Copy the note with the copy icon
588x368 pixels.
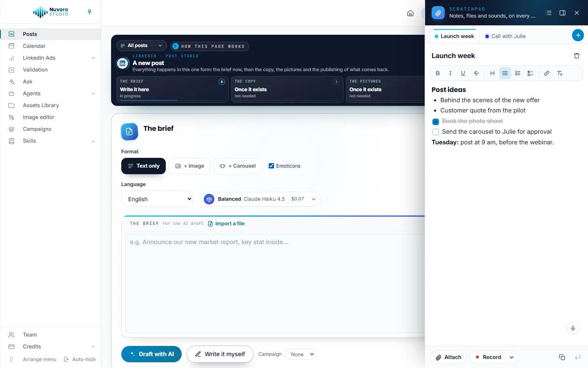tap(562, 357)
